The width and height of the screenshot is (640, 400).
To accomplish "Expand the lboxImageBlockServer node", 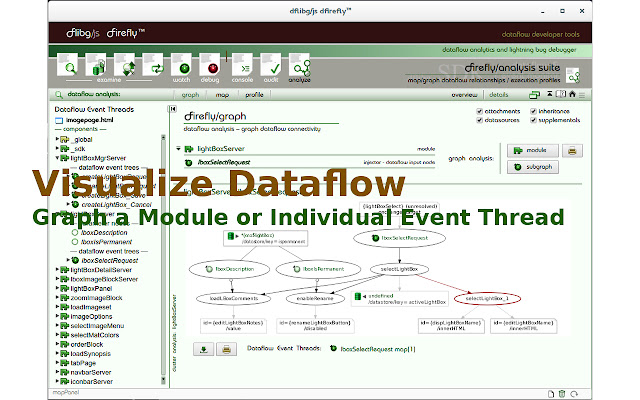I will click(57, 279).
